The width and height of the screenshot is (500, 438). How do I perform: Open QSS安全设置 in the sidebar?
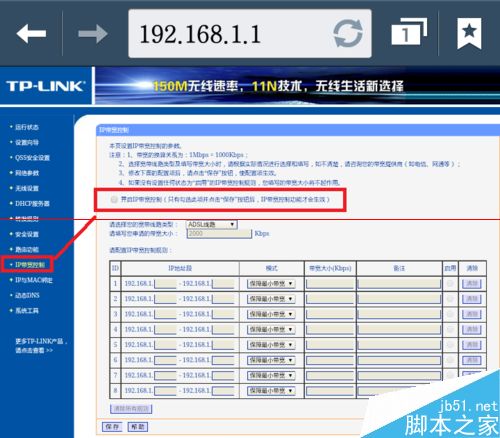tap(32, 158)
